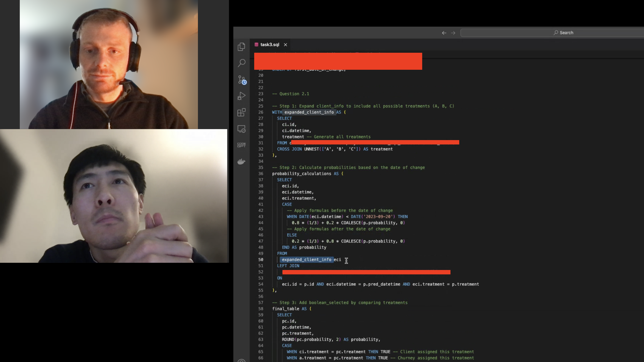The image size is (644, 362).
Task: Click 'final_table AS (' on line 58
Action: pos(292,309)
